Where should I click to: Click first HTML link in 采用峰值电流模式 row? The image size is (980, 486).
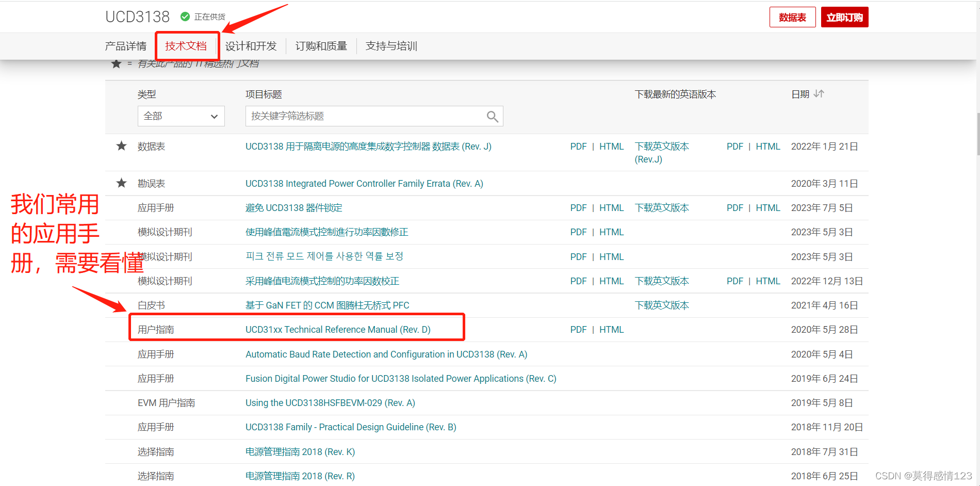611,281
